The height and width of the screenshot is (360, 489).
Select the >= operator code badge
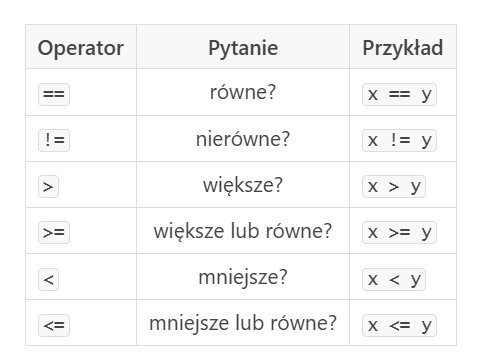click(54, 232)
